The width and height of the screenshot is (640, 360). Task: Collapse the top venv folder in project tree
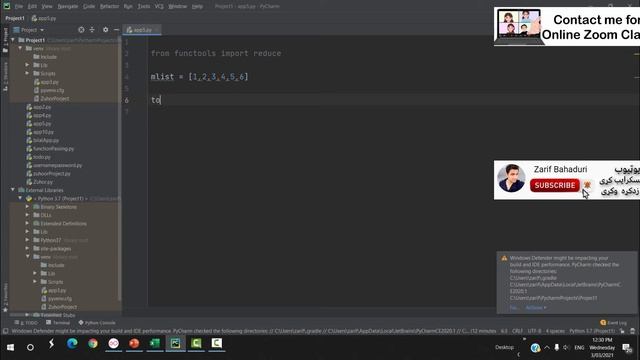point(20,48)
